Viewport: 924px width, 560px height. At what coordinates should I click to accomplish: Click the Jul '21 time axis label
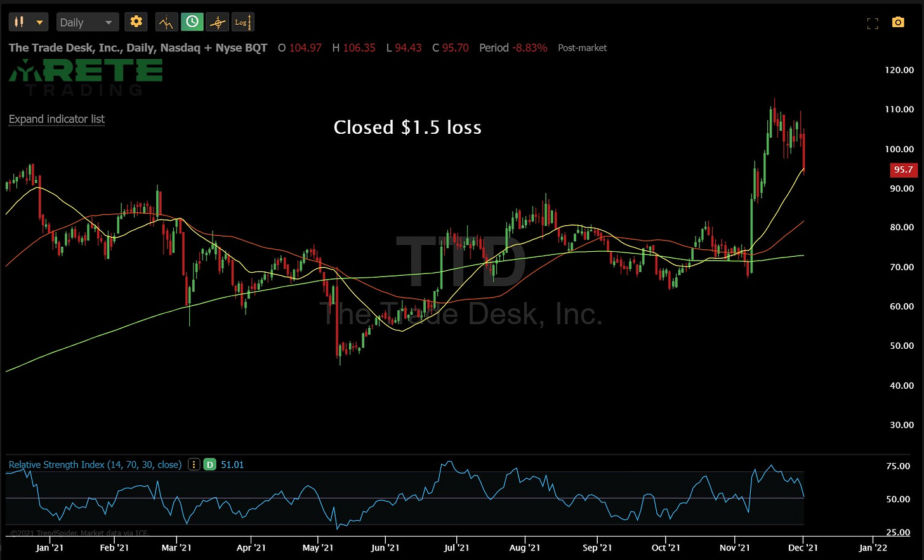pyautogui.click(x=456, y=547)
